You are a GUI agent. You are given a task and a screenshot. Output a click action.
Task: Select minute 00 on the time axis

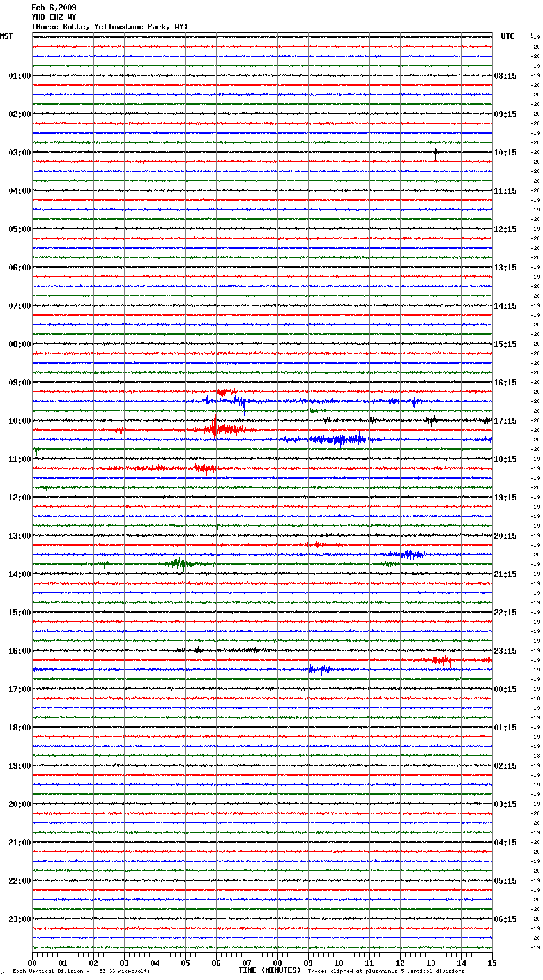pos(32,963)
